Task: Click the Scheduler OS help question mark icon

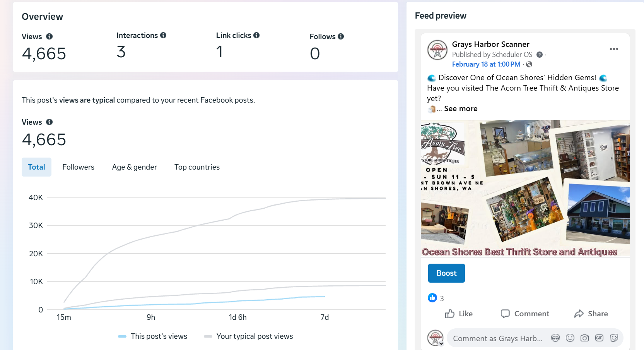Action: [x=540, y=55]
